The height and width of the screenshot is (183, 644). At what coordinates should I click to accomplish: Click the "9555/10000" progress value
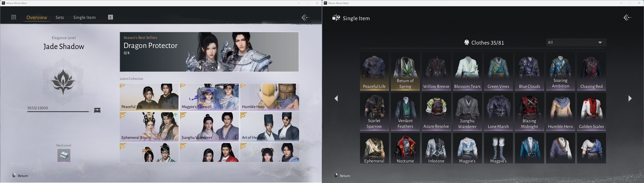click(x=38, y=108)
